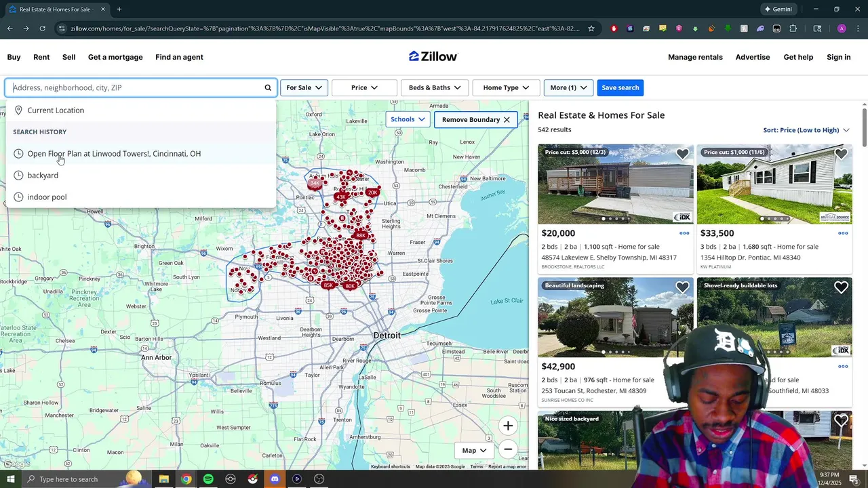This screenshot has width=868, height=488.
Task: Open the Rent menu
Action: point(41,57)
